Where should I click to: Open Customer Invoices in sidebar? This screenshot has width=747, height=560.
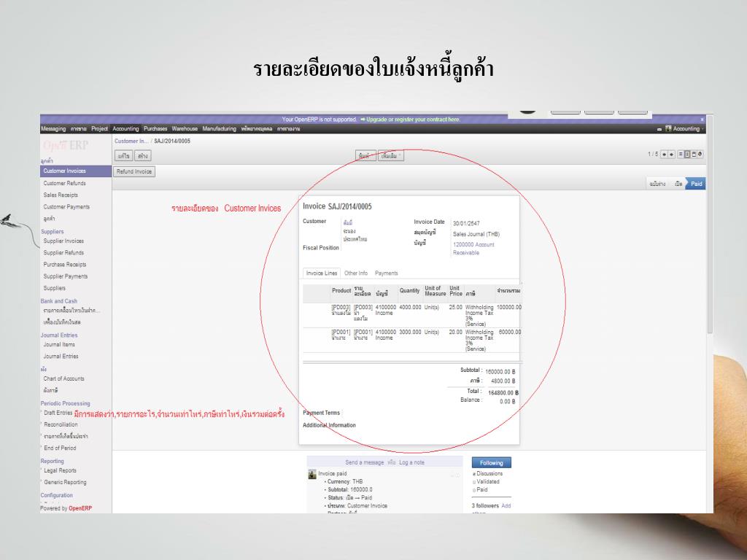tap(76, 171)
